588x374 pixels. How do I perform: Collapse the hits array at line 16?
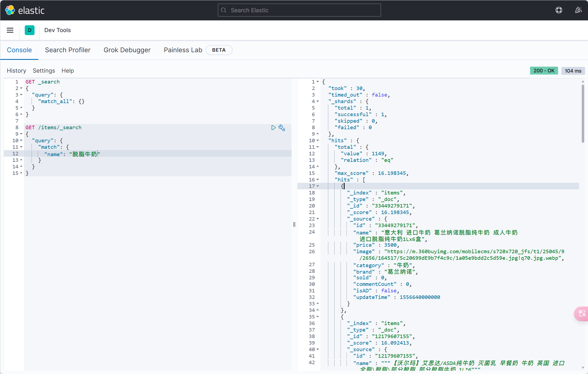coord(318,180)
